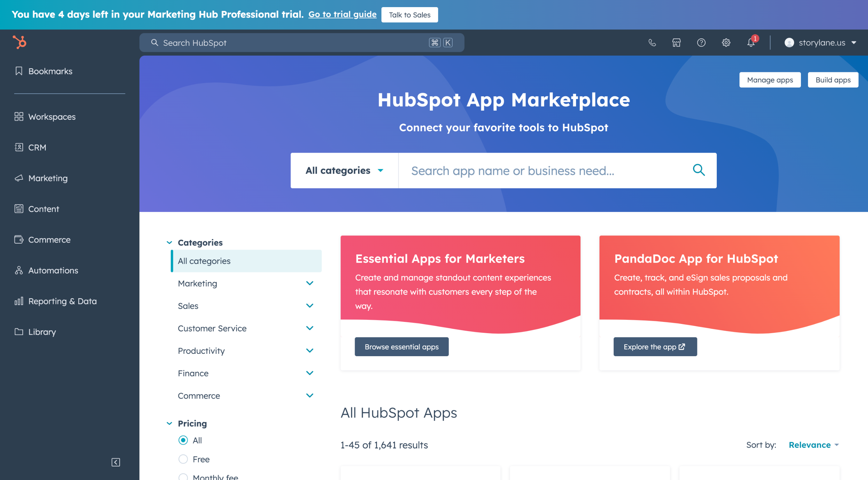
Task: Click Browse essential apps button
Action: [401, 347]
